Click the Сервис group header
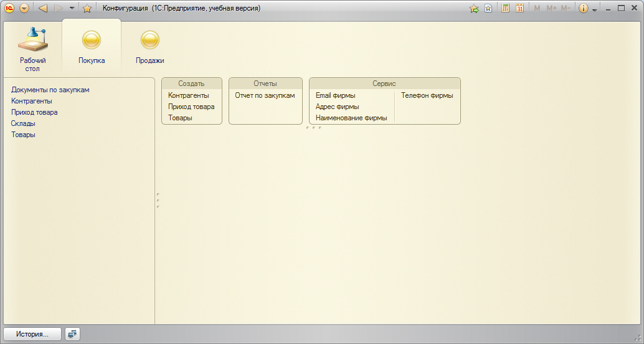Viewport: 644px width, 344px height. 384,84
